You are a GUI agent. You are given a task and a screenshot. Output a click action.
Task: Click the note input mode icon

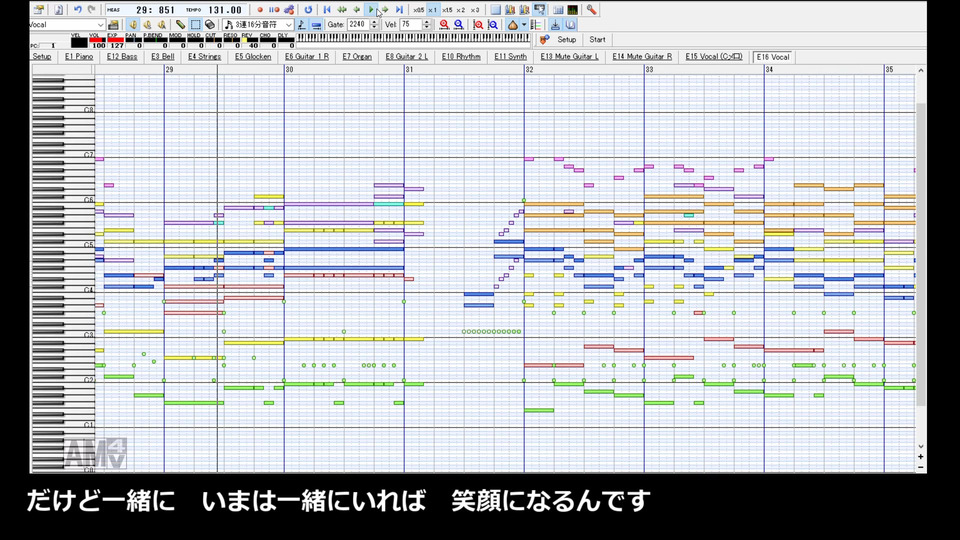pyautogui.click(x=302, y=24)
